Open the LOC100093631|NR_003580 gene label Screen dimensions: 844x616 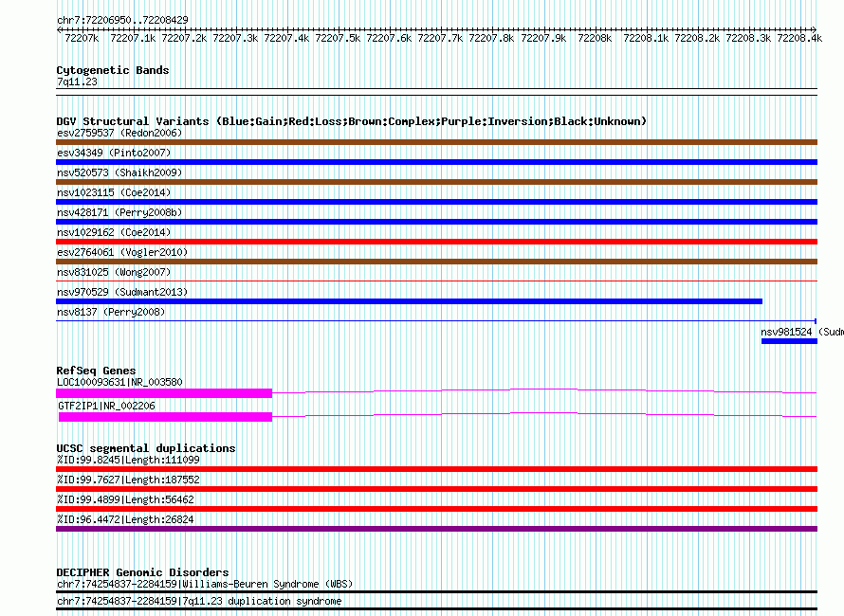pos(119,382)
